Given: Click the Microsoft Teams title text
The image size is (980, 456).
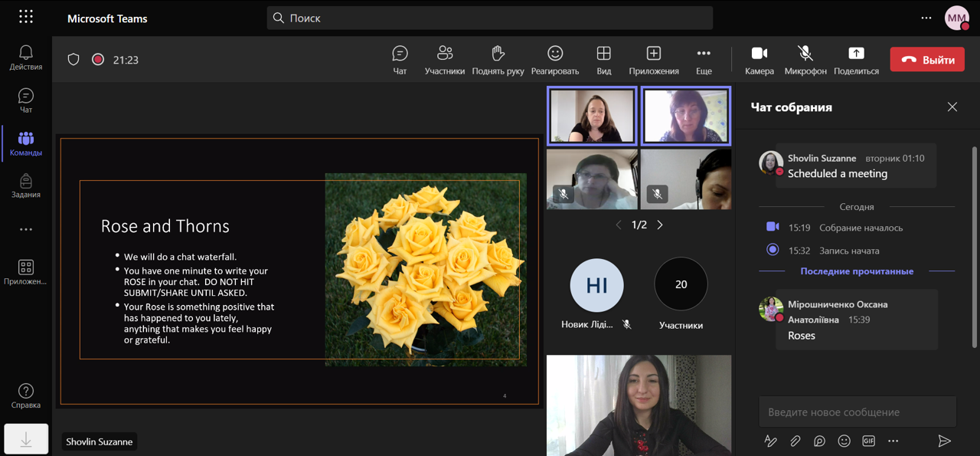Looking at the screenshot, I should [x=107, y=18].
